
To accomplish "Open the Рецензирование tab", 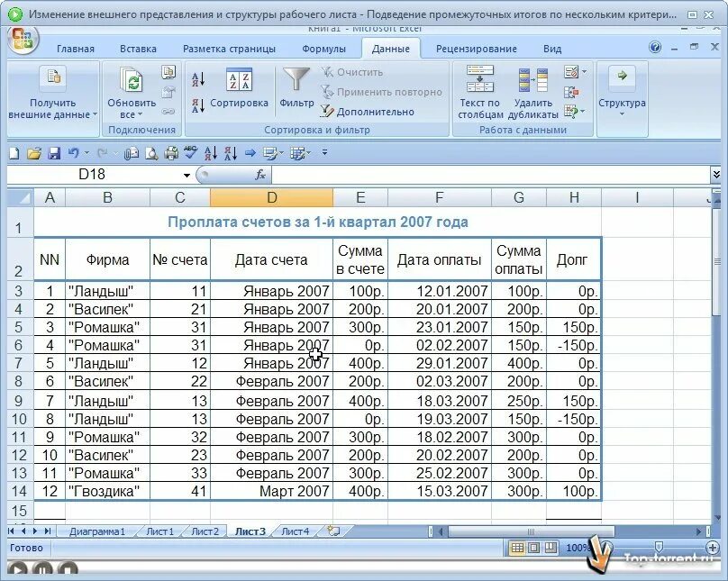I will point(477,49).
